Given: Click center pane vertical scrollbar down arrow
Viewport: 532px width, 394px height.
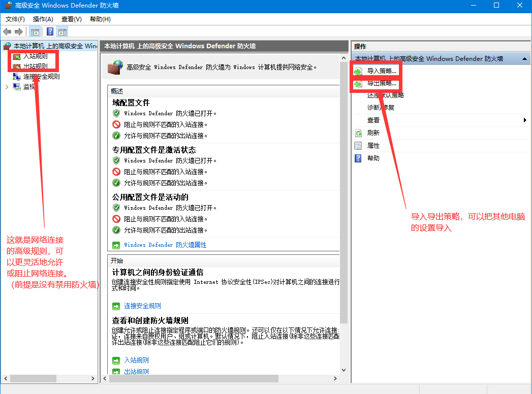Looking at the screenshot, I should point(343,370).
